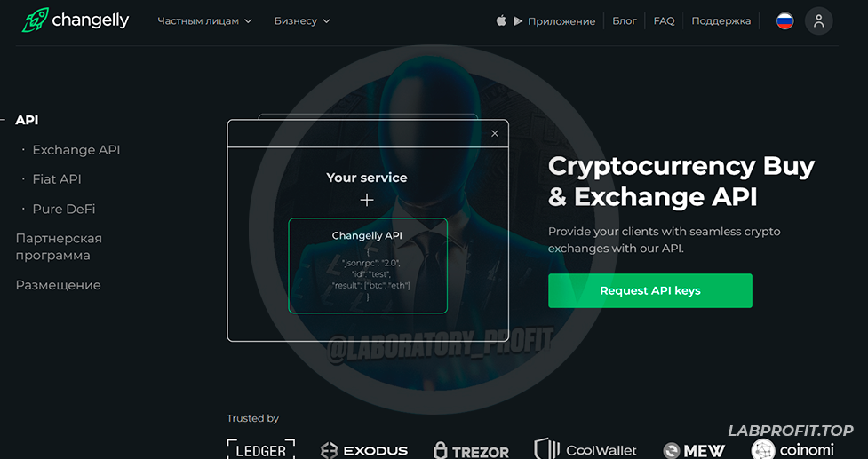The image size is (868, 459).
Task: Select Exchange API in the sidebar
Action: tap(76, 150)
